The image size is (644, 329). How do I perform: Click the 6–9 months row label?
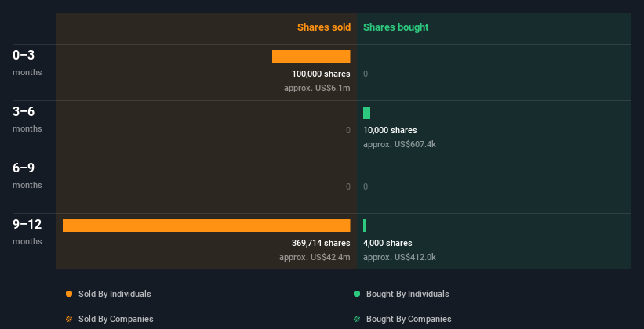(x=27, y=175)
